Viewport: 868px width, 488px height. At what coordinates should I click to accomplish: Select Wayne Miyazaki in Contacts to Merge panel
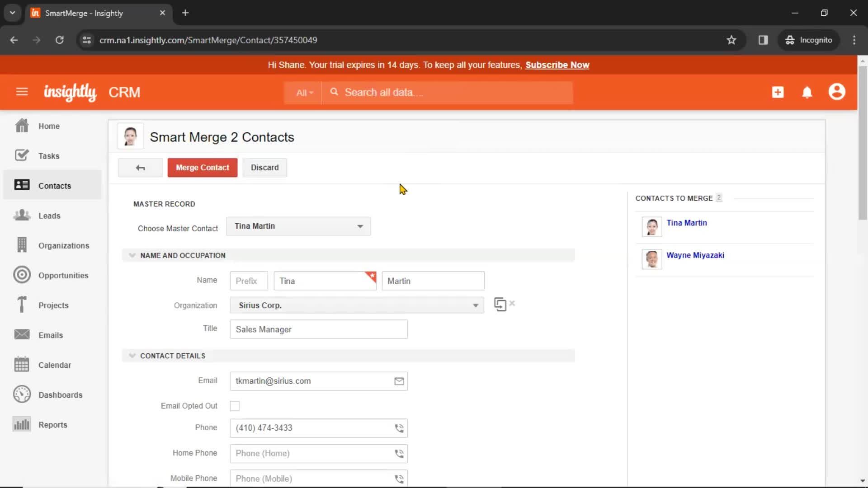pyautogui.click(x=696, y=255)
